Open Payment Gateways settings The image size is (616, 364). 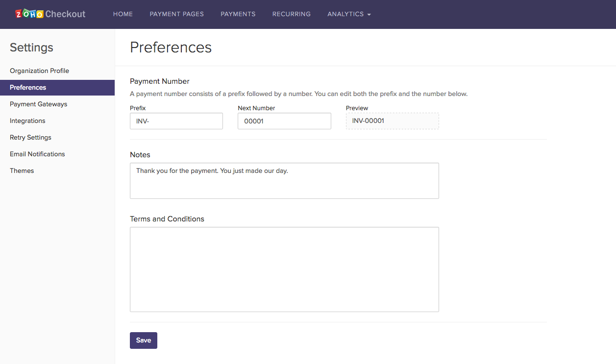point(38,104)
